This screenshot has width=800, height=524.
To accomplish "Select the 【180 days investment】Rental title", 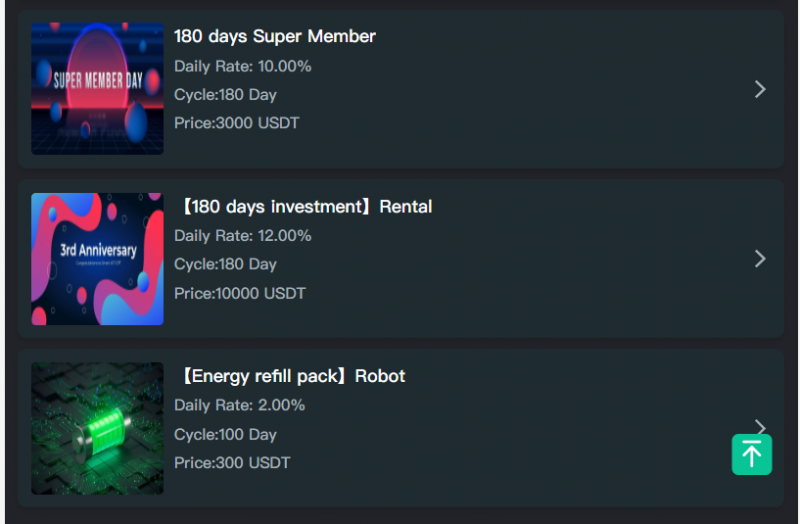I will [304, 207].
